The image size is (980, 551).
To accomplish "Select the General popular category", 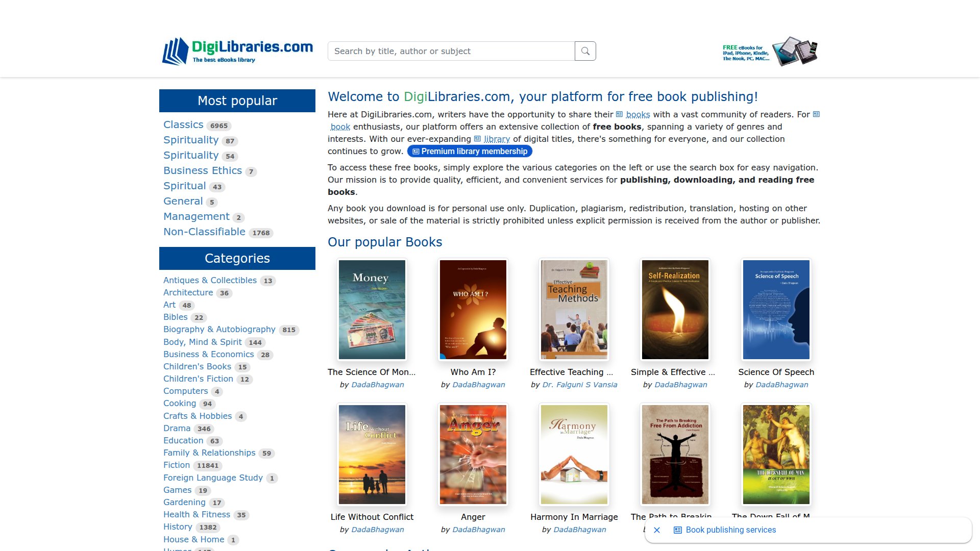I will pos(183,201).
